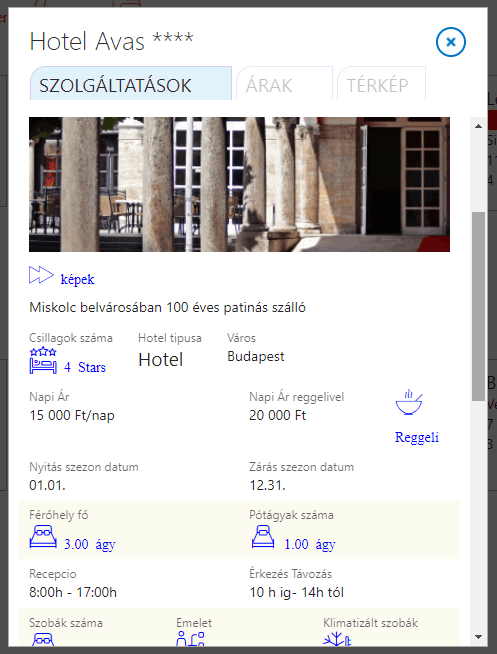Click the star-rated bed icon
497x654 pixels.
(x=43, y=361)
